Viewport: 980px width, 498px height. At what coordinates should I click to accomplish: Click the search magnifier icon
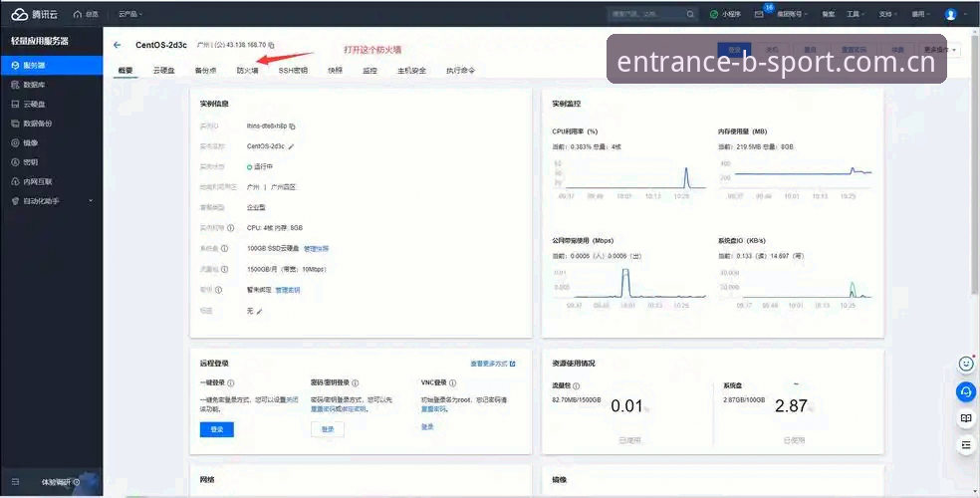(x=690, y=14)
